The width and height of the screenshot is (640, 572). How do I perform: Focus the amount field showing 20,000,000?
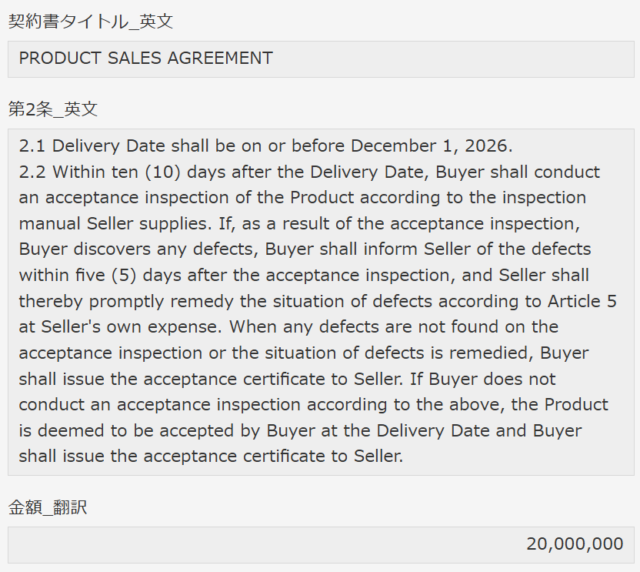tap(320, 544)
